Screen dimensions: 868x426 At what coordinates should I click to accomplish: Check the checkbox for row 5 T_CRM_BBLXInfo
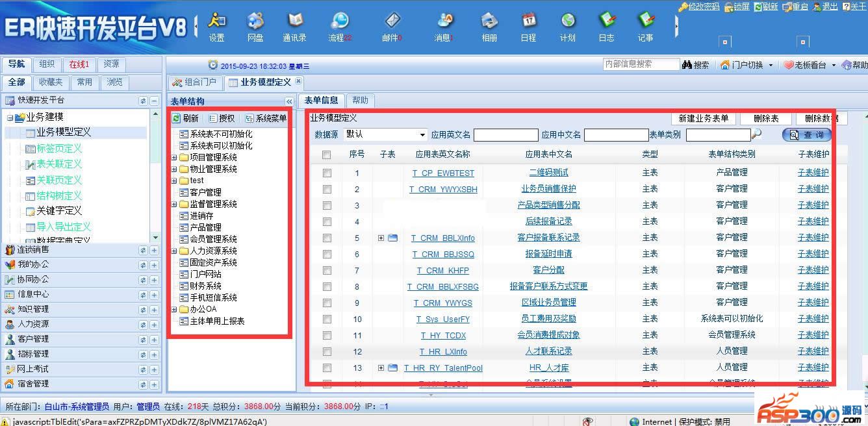tap(327, 238)
